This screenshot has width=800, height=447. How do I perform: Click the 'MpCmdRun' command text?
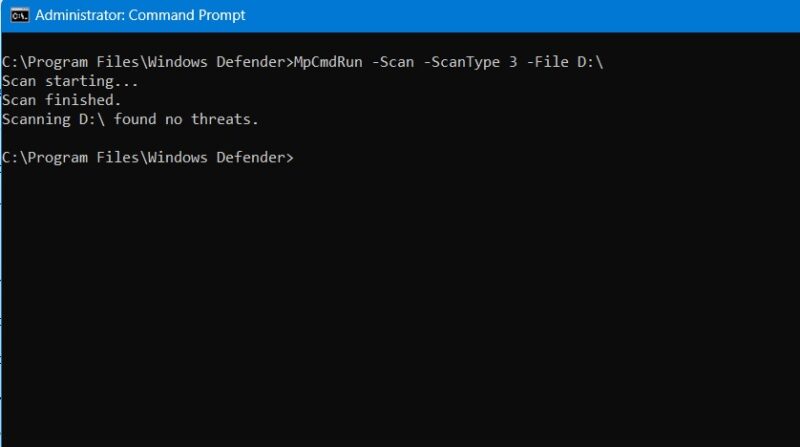tap(328, 62)
